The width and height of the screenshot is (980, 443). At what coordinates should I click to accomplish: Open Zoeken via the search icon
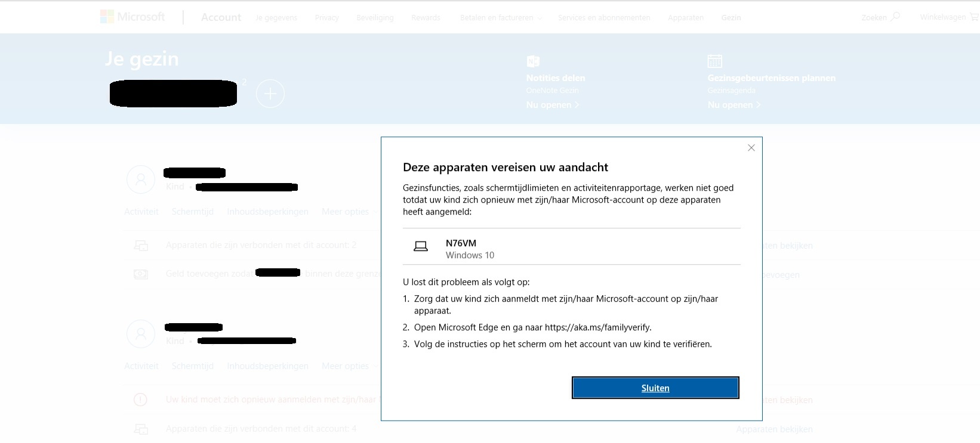click(894, 17)
